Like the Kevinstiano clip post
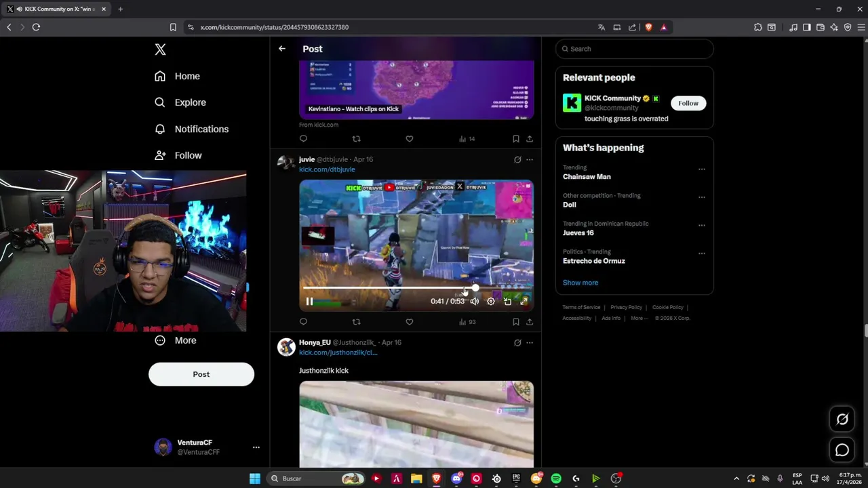 click(409, 139)
